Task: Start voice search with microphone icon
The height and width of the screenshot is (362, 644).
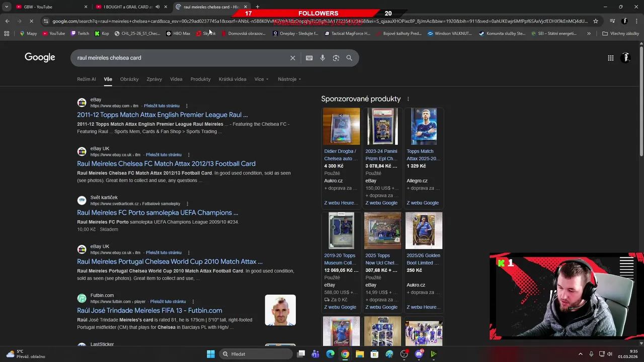Action: tap(323, 58)
